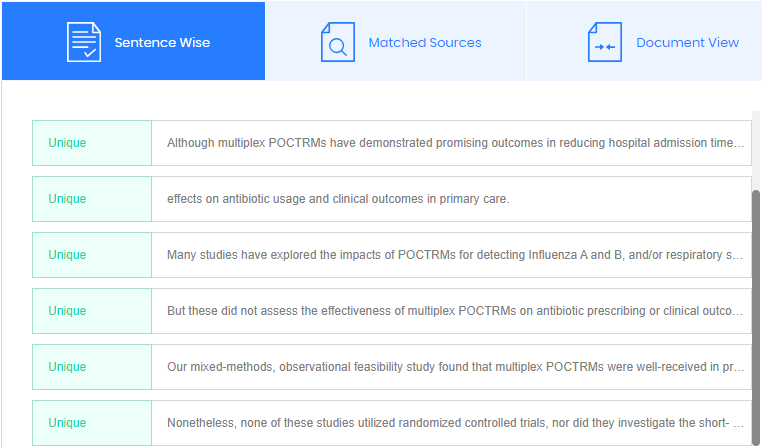The image size is (762, 448).
Task: Click Unique label beside 'But these did not assess'
Action: [67, 311]
